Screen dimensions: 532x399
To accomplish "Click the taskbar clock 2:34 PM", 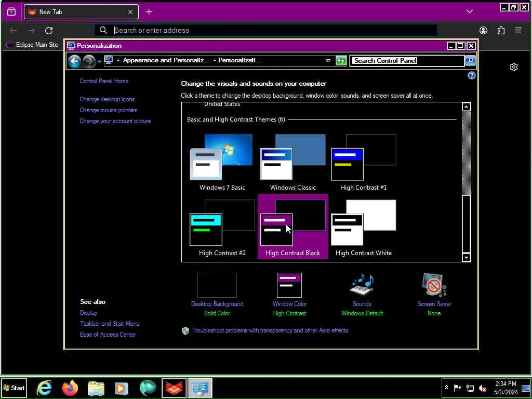I will [506, 388].
